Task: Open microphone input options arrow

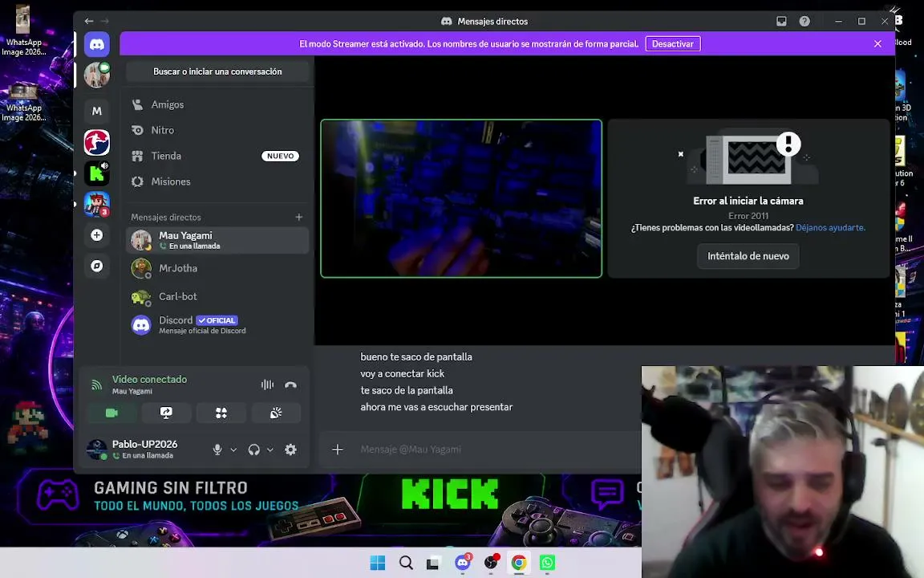Action: pyautogui.click(x=233, y=450)
